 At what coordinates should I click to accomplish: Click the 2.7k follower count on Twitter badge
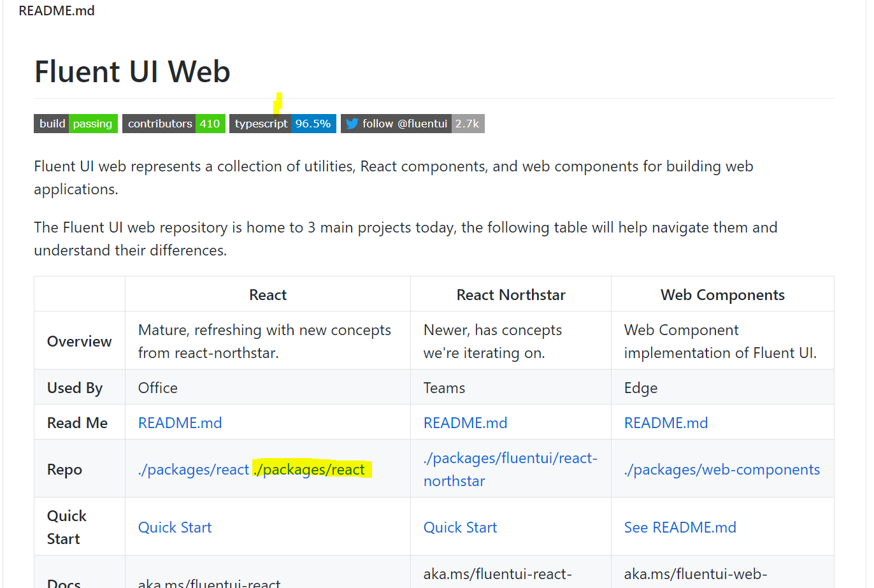click(468, 124)
